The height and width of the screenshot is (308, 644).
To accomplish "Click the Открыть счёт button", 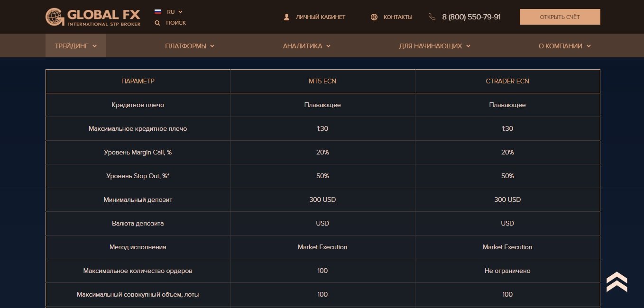I will 560,17.
